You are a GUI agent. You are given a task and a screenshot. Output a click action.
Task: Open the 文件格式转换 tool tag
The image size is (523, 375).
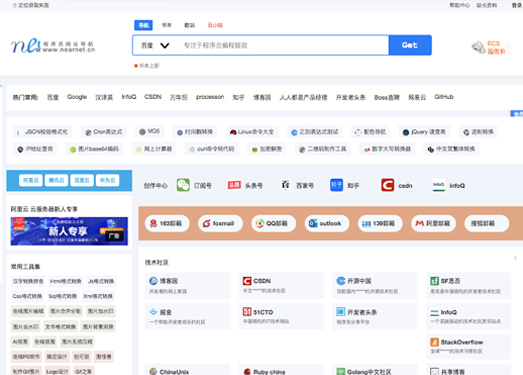[60, 326]
